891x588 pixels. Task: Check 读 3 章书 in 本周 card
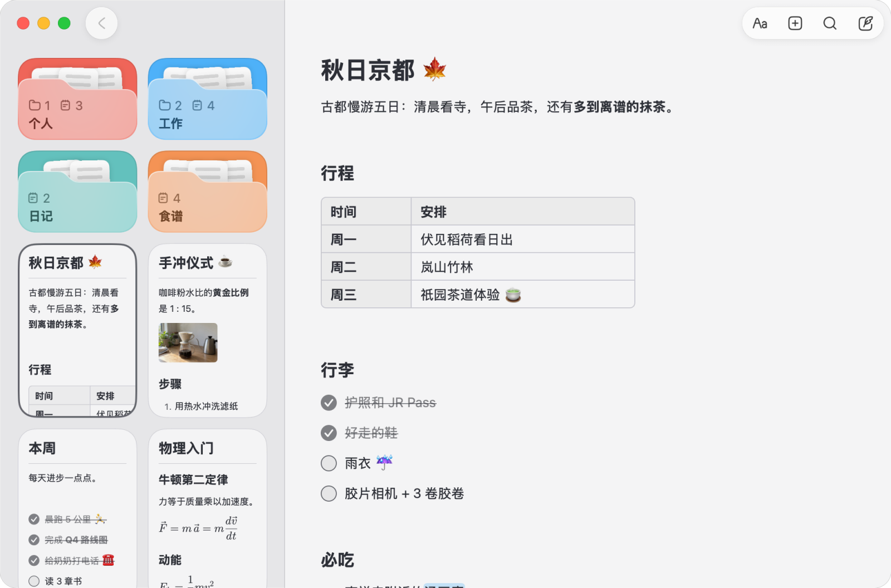pyautogui.click(x=34, y=581)
